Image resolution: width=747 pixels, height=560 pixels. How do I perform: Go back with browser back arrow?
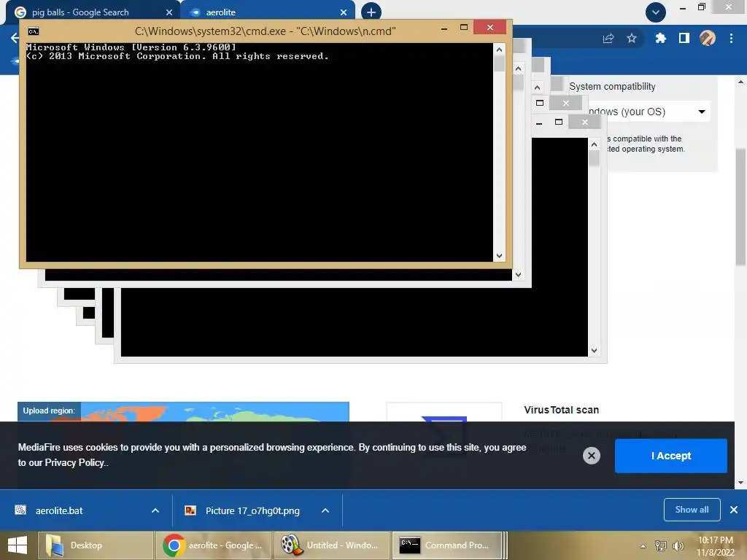(x=15, y=38)
